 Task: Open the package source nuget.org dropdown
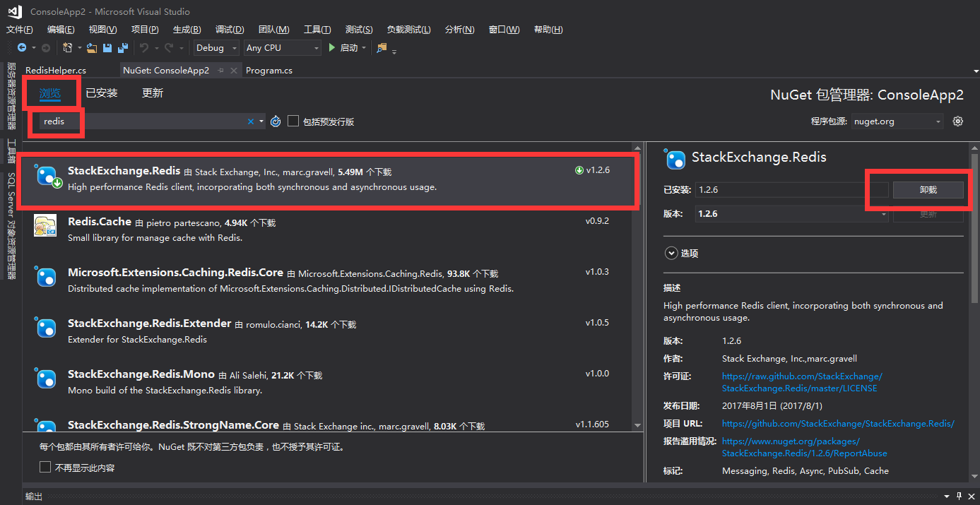[x=897, y=121]
